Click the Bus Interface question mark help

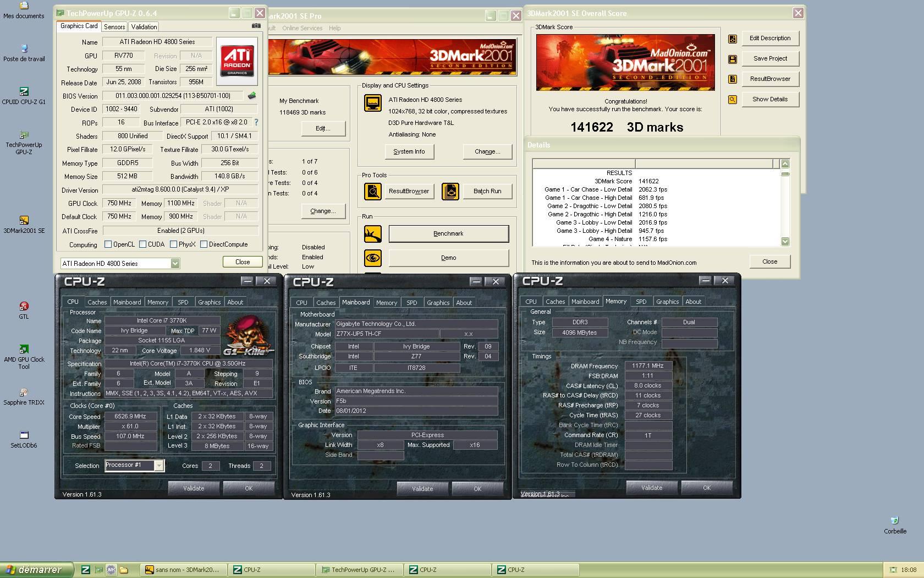[x=256, y=122]
